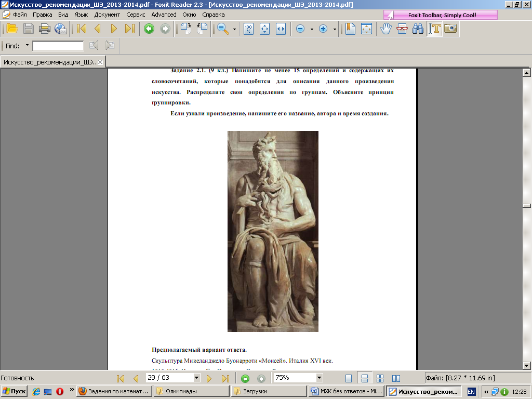Enable single page layout in status bar
This screenshot has width=532, height=399.
[x=349, y=378]
